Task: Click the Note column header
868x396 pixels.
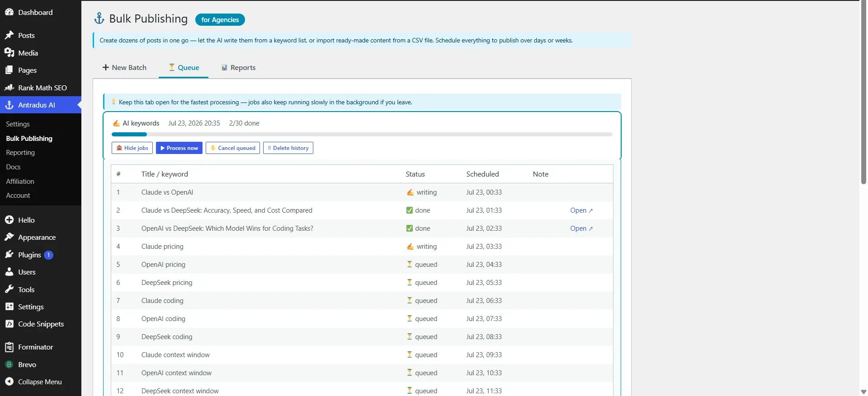Action: point(540,174)
